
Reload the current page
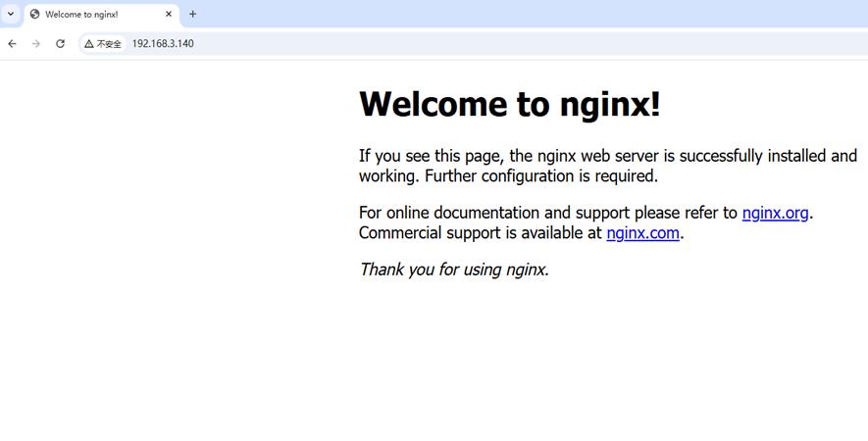[x=61, y=44]
